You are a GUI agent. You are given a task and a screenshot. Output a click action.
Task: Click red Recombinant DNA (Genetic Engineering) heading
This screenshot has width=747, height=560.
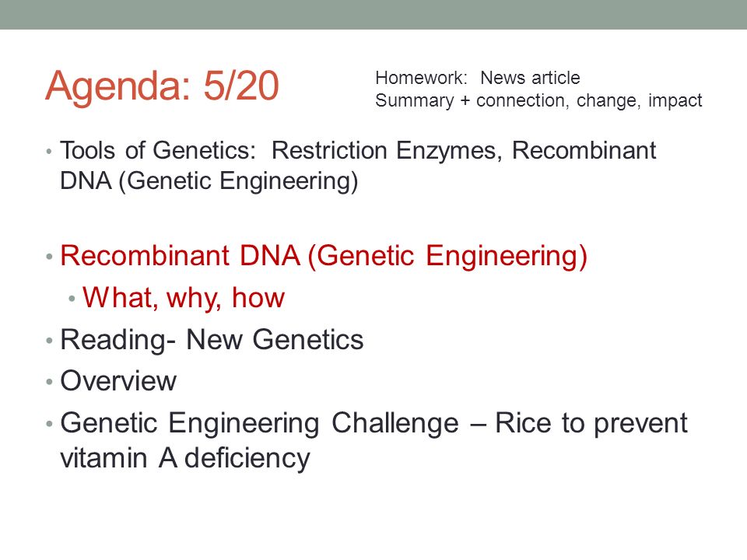(324, 256)
